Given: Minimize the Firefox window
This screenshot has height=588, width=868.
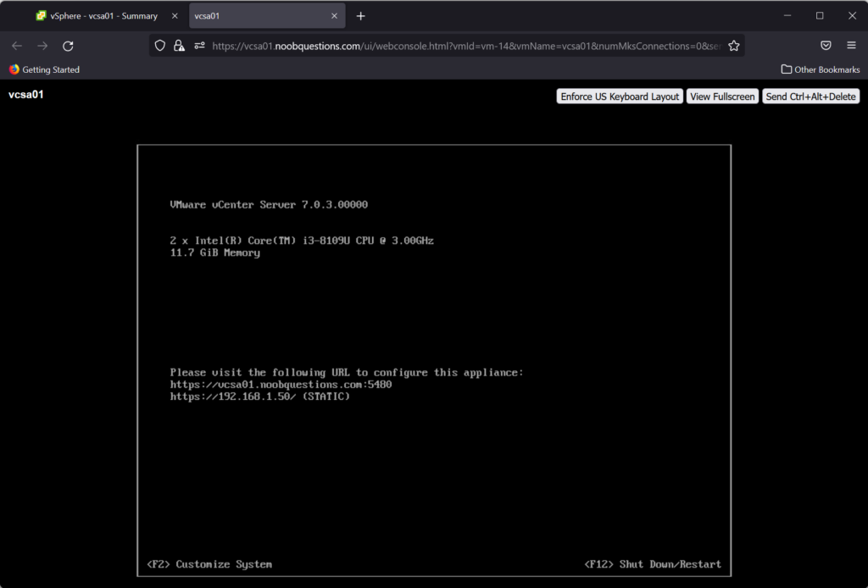Looking at the screenshot, I should [787, 16].
